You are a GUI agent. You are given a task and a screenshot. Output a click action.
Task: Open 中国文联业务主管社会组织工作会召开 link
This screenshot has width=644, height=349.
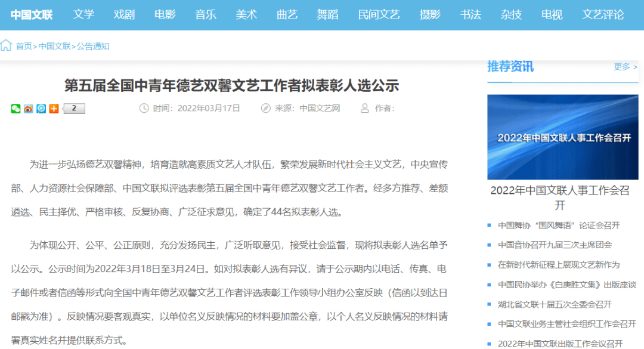(x=567, y=324)
